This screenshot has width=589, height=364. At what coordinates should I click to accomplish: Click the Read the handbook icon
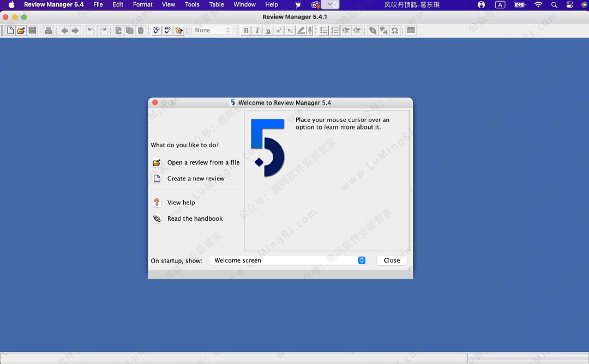click(157, 219)
